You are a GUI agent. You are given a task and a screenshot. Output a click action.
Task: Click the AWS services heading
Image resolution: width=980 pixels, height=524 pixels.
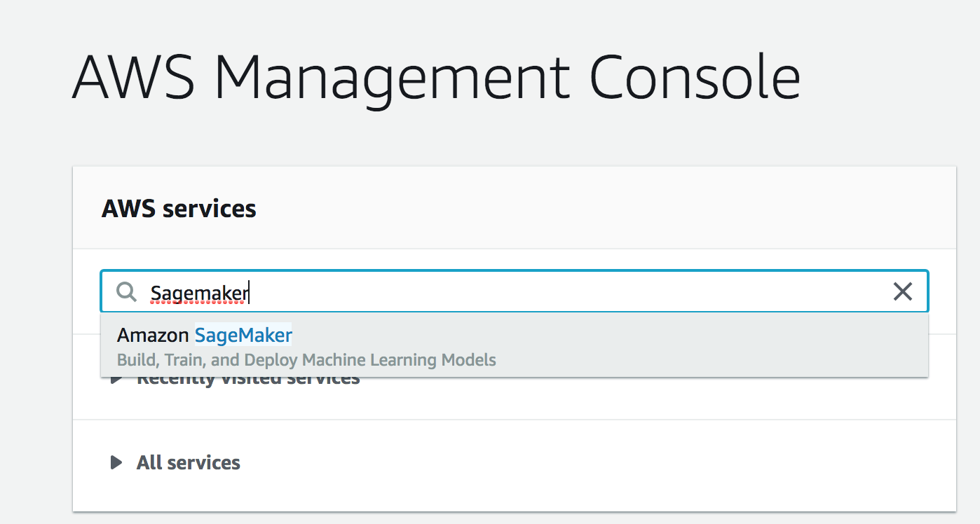click(x=179, y=209)
